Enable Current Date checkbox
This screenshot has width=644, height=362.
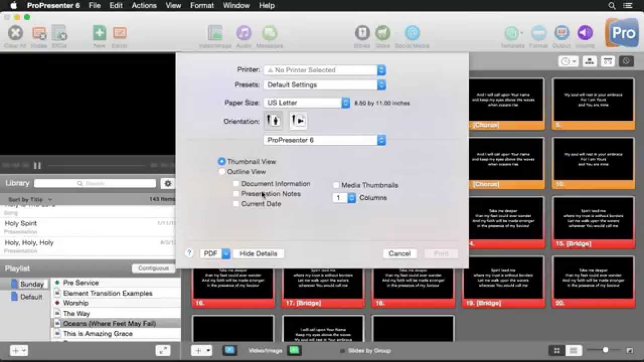tap(236, 204)
